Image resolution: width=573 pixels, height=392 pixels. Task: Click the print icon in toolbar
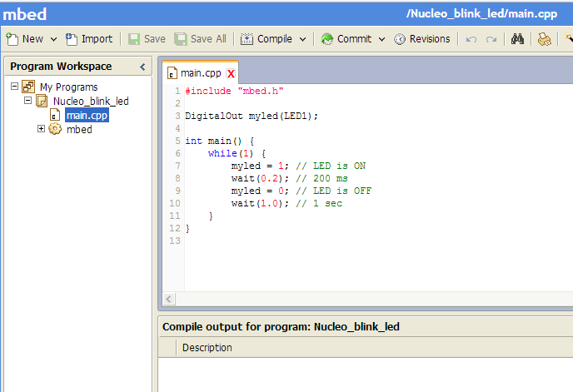[543, 39]
